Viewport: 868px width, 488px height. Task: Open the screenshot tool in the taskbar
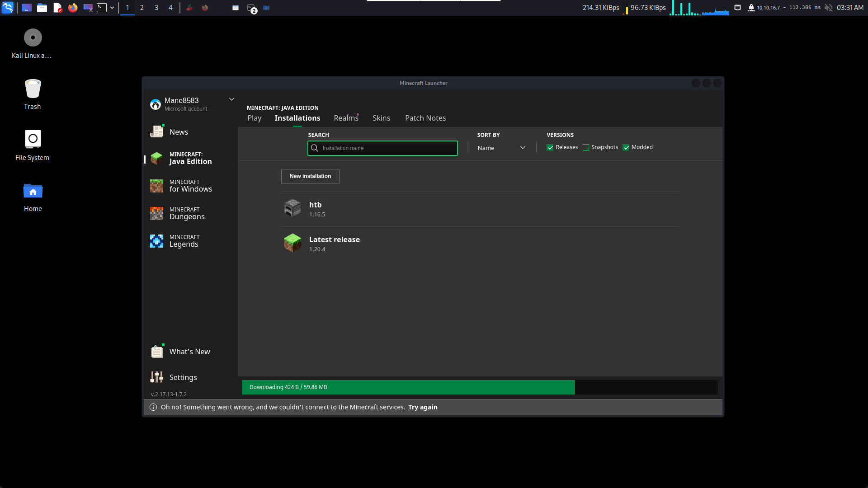click(88, 8)
